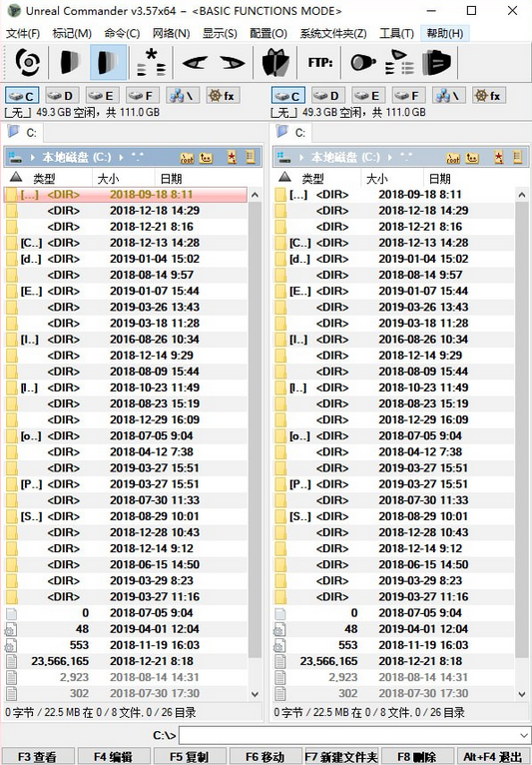The image size is (532, 765).
Task: Click the back navigation arrow icon
Action: (x=195, y=63)
